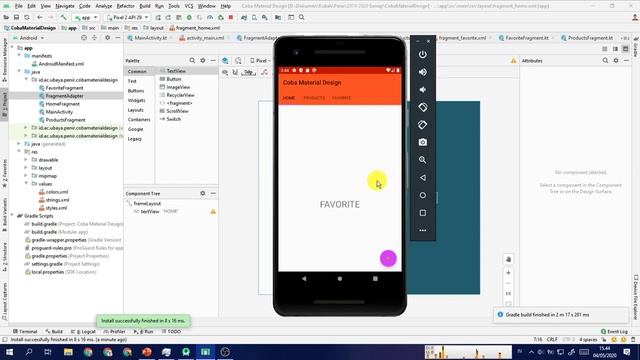Open the Pixel 2 API 29 device dropdown

click(127, 18)
